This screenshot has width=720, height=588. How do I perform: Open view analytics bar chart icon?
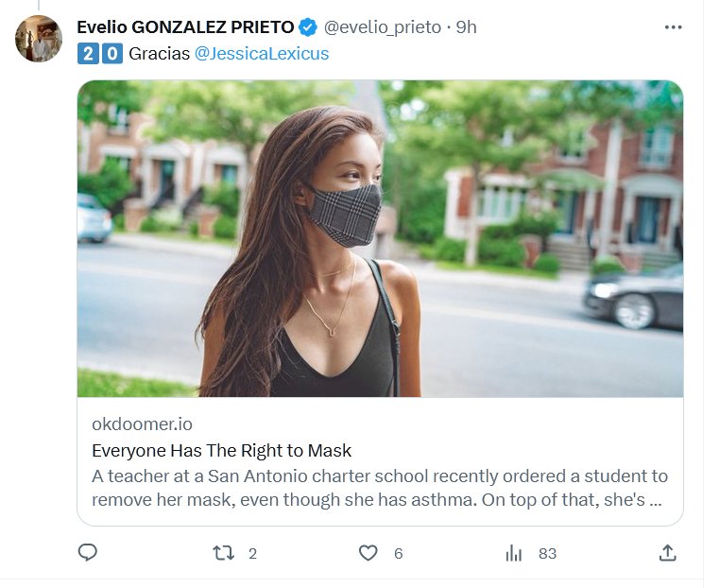click(x=514, y=553)
